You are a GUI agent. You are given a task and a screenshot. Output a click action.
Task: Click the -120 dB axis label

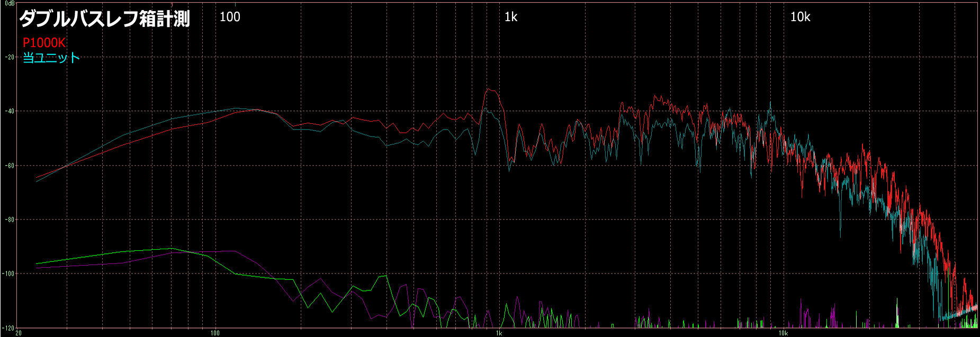[x=8, y=327]
